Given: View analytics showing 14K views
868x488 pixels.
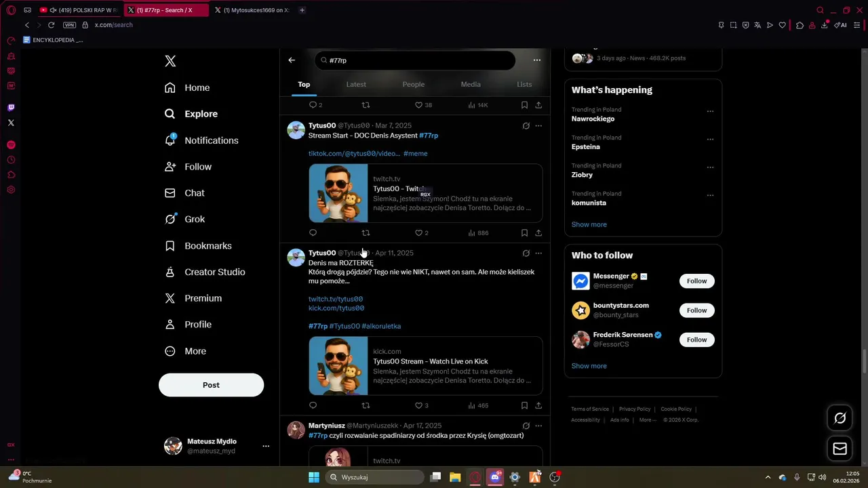Looking at the screenshot, I should [477, 105].
